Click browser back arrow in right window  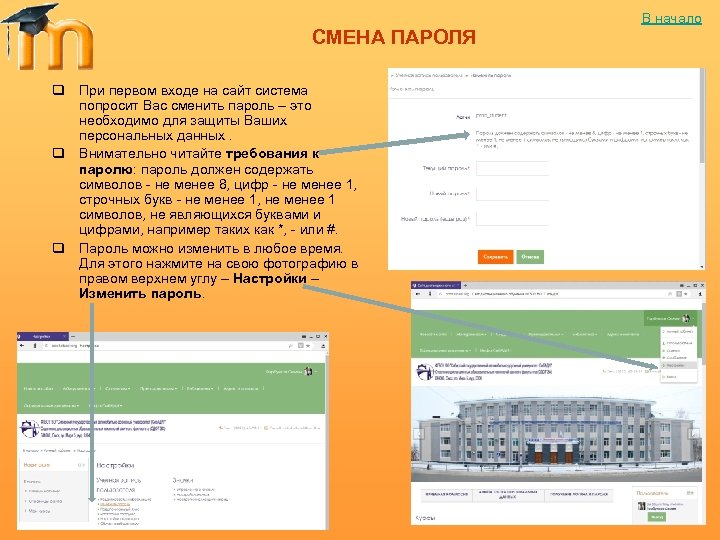tap(418, 294)
